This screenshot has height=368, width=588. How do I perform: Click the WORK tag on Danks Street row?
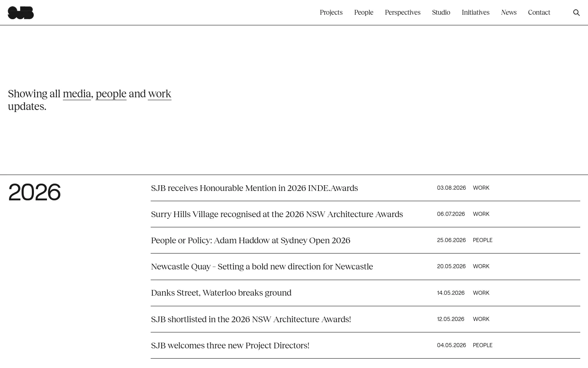click(x=481, y=293)
